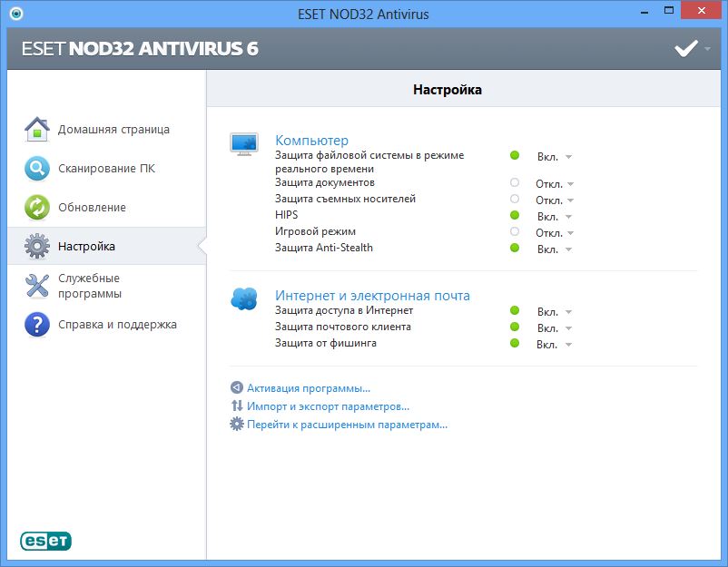Open the Активация программы... link

coord(309,388)
